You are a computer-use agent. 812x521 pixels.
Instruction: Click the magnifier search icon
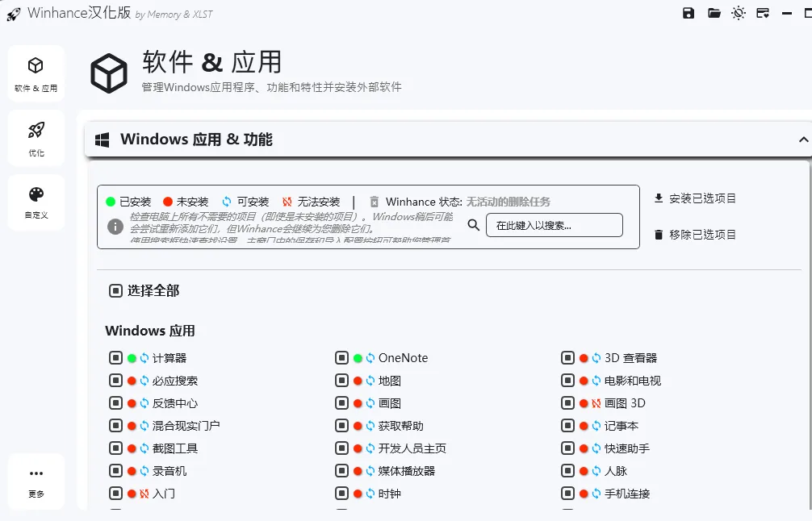click(473, 224)
